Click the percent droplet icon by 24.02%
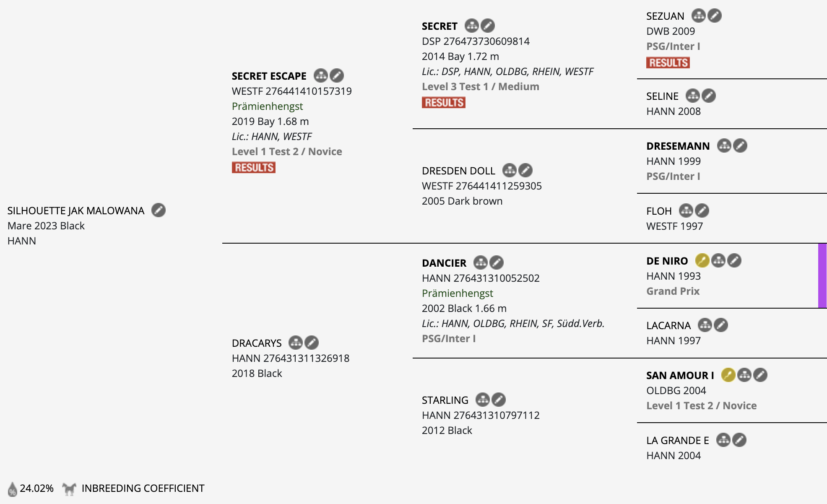The height and width of the screenshot is (504, 827). (x=13, y=489)
